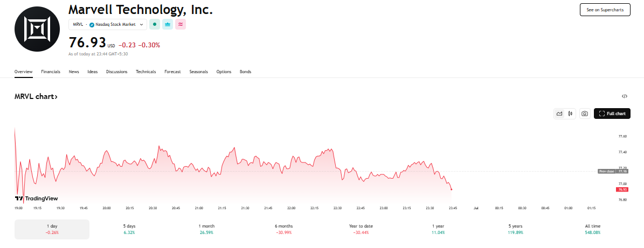Screen dimensions: 644x248
Task: Select the All time range
Action: click(593, 229)
